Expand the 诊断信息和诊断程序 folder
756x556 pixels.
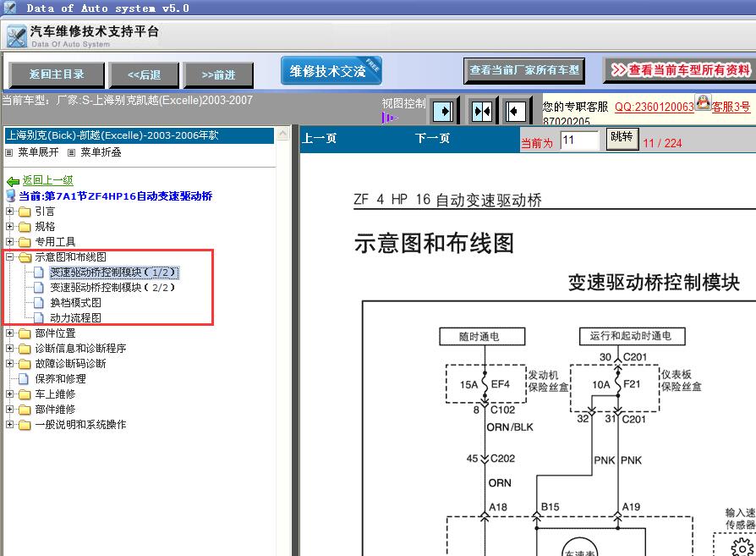(x=9, y=348)
